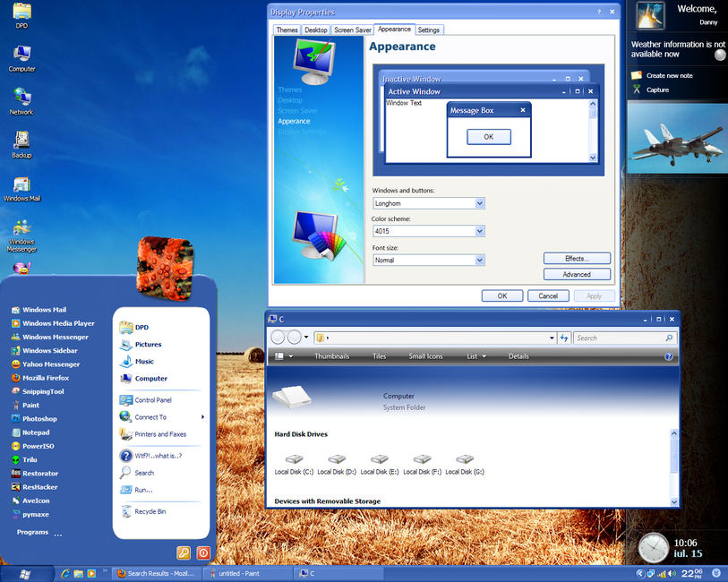
Task: Open Local Disk (D:) drive
Action: pyautogui.click(x=337, y=465)
